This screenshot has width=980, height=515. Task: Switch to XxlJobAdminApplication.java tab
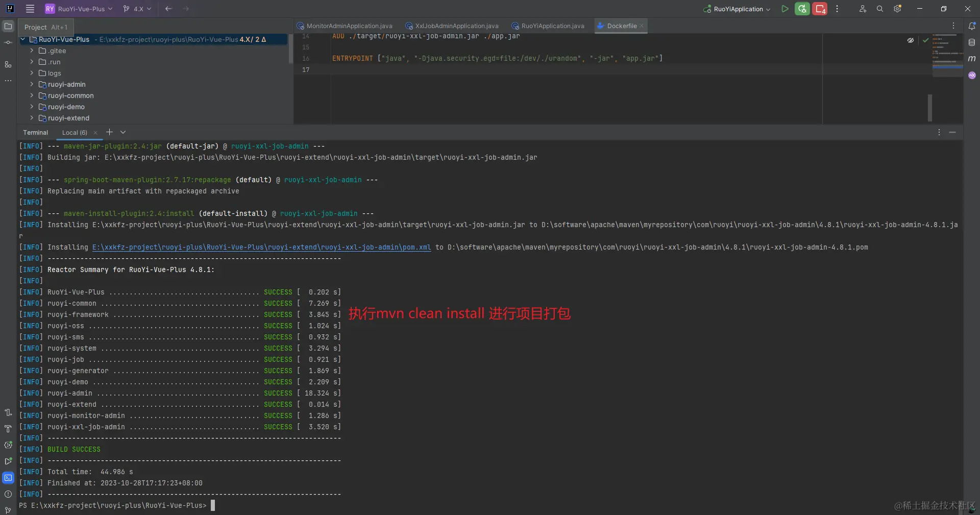pos(452,26)
